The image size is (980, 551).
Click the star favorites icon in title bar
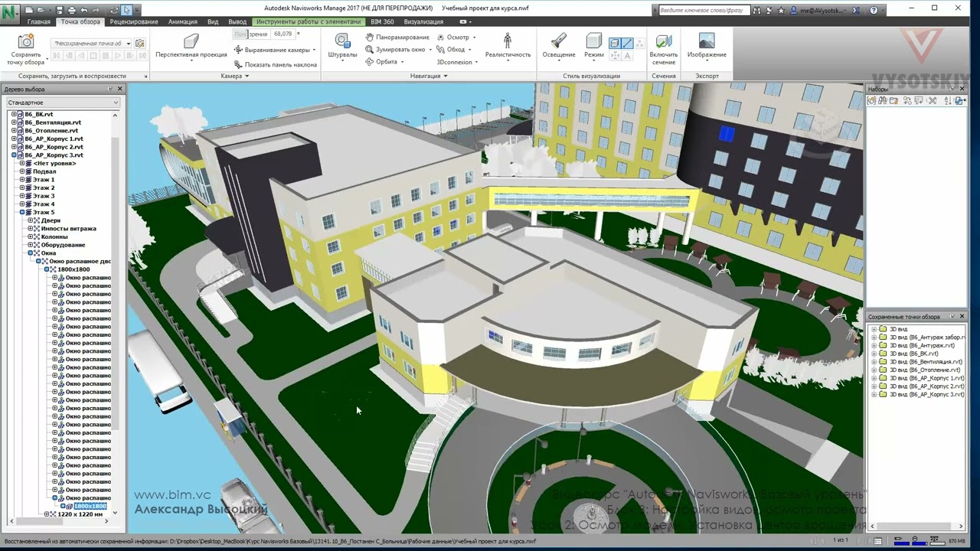[x=780, y=11]
